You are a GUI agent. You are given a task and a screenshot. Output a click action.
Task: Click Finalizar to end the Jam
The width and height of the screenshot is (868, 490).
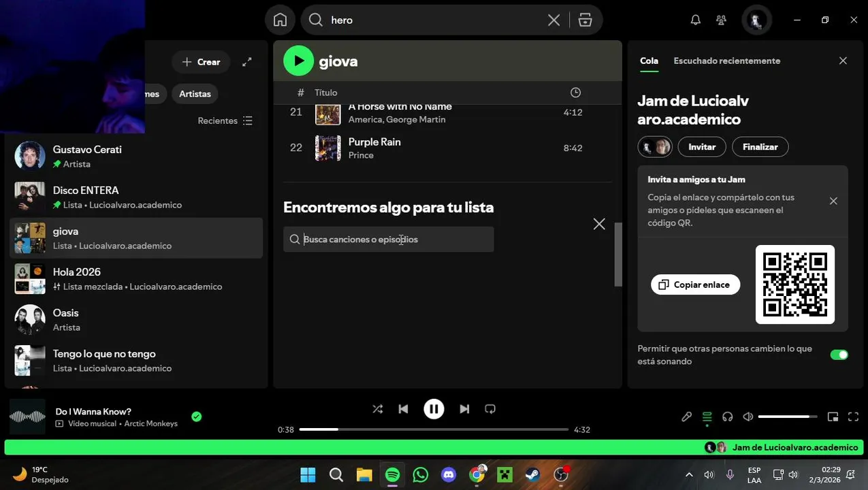(760, 146)
